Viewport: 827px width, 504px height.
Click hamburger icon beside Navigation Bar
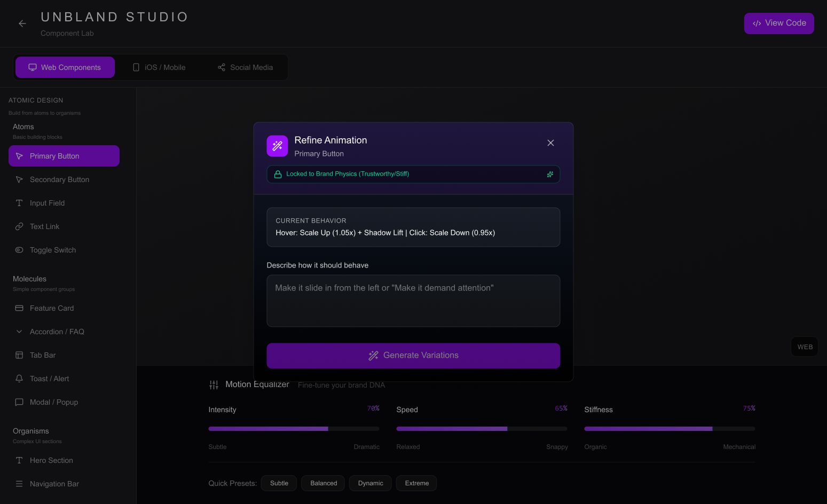click(x=19, y=484)
